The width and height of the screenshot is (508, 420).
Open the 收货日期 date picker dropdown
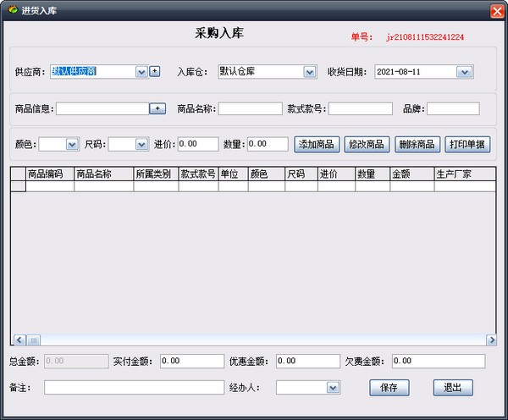pyautogui.click(x=464, y=72)
